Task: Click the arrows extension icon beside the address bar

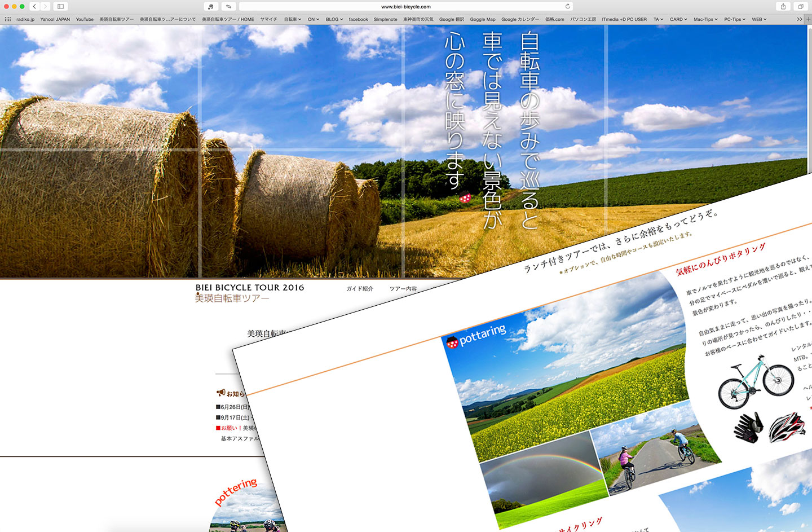Action: [228, 6]
